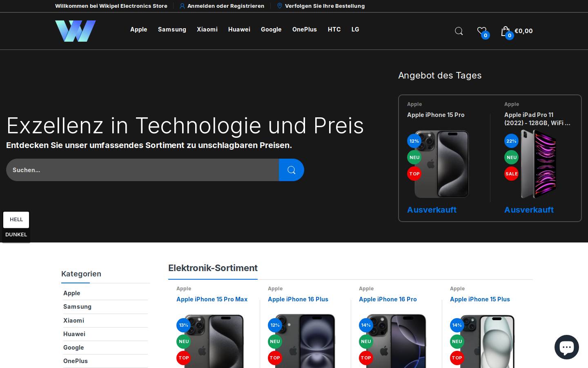This screenshot has width=588, height=368.
Task: Submit search with the blue magnifier button
Action: point(292,170)
